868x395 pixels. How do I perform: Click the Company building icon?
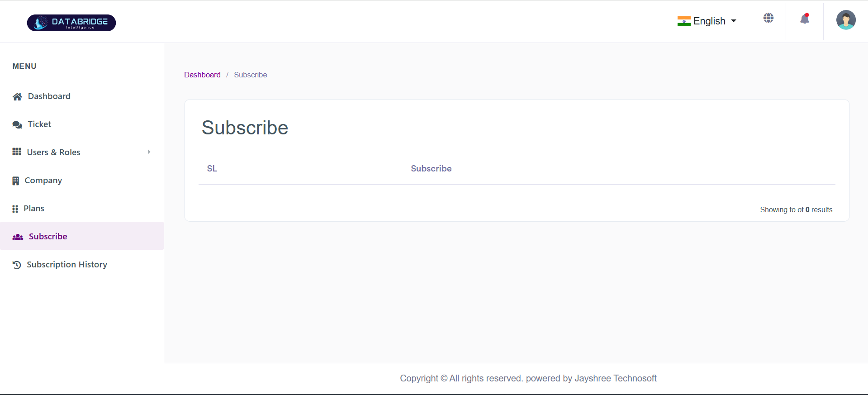coord(16,181)
